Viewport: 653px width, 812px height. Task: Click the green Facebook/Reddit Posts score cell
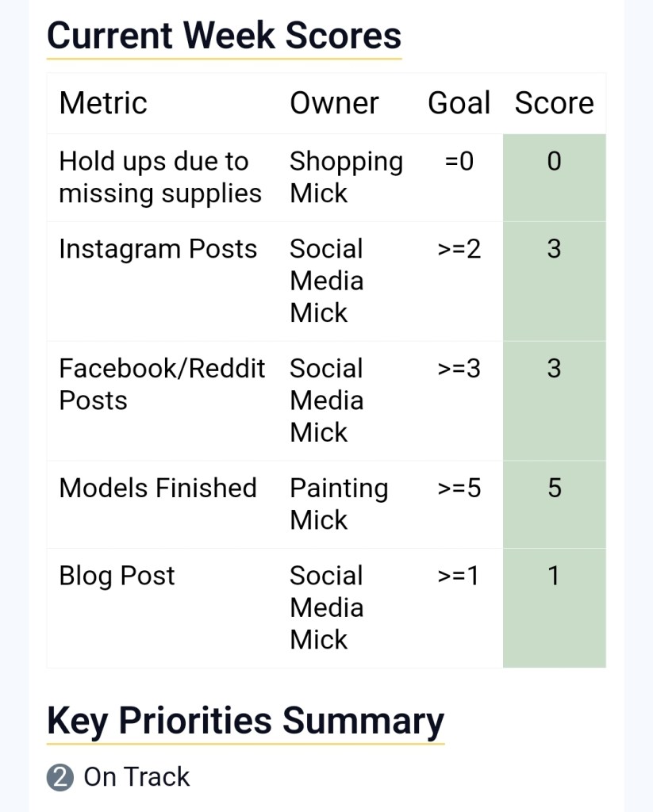click(554, 400)
